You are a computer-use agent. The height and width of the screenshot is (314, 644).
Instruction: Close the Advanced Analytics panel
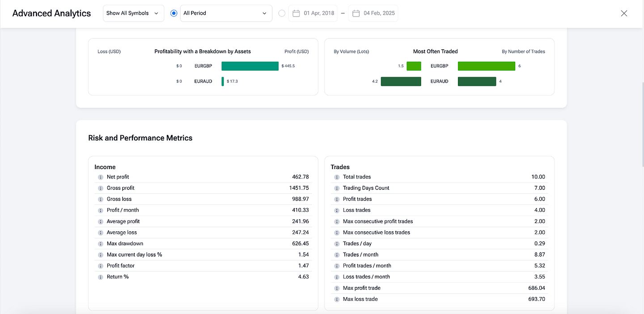(x=624, y=13)
